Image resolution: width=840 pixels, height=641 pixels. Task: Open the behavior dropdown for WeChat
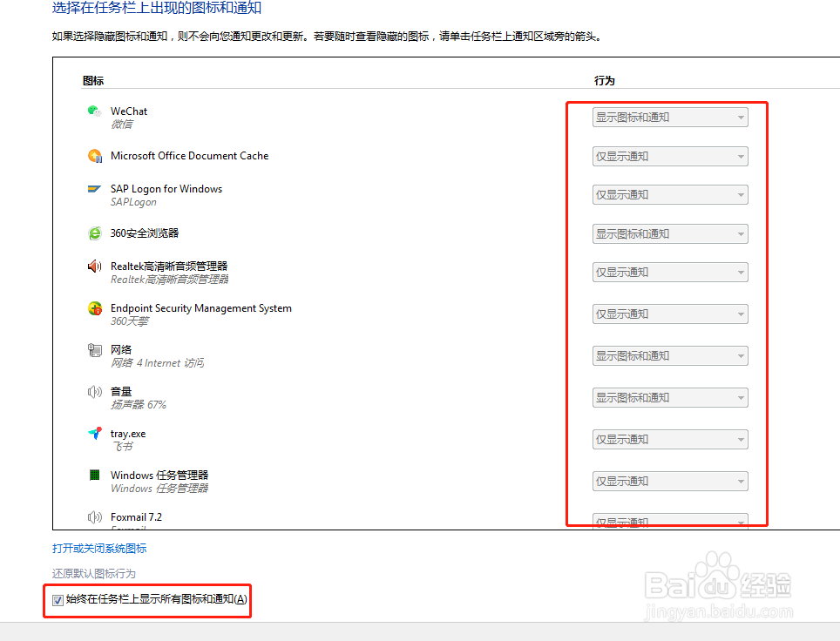(670, 118)
